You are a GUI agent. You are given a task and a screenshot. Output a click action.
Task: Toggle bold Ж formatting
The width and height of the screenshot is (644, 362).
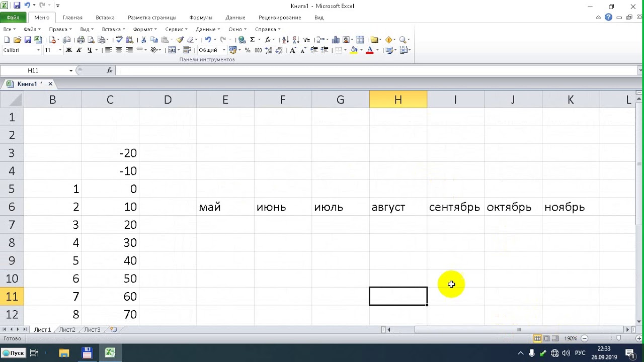click(68, 50)
